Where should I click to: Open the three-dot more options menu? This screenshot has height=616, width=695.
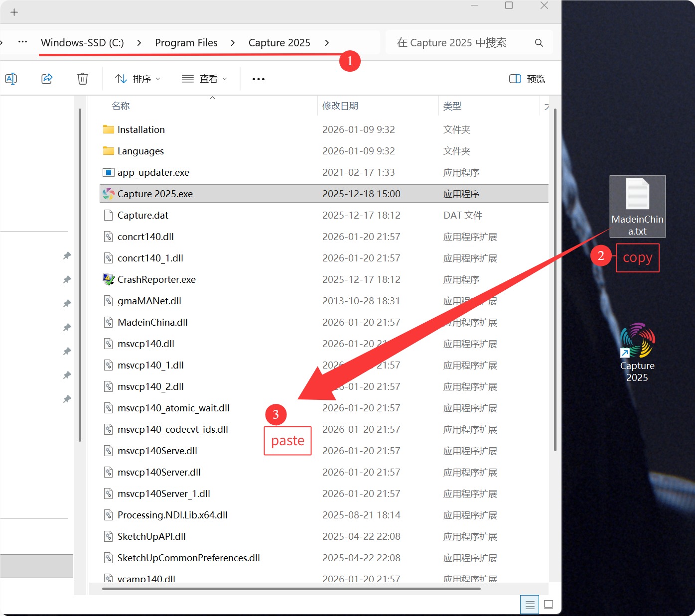click(258, 79)
